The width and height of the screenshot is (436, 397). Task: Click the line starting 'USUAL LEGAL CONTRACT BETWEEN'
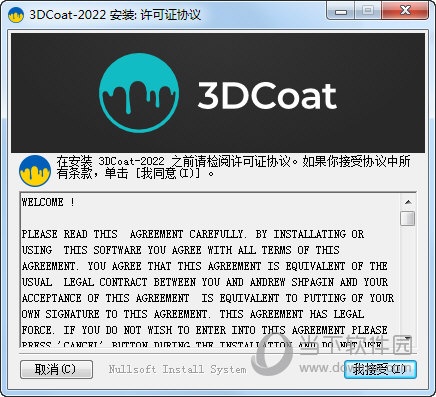[x=205, y=282]
